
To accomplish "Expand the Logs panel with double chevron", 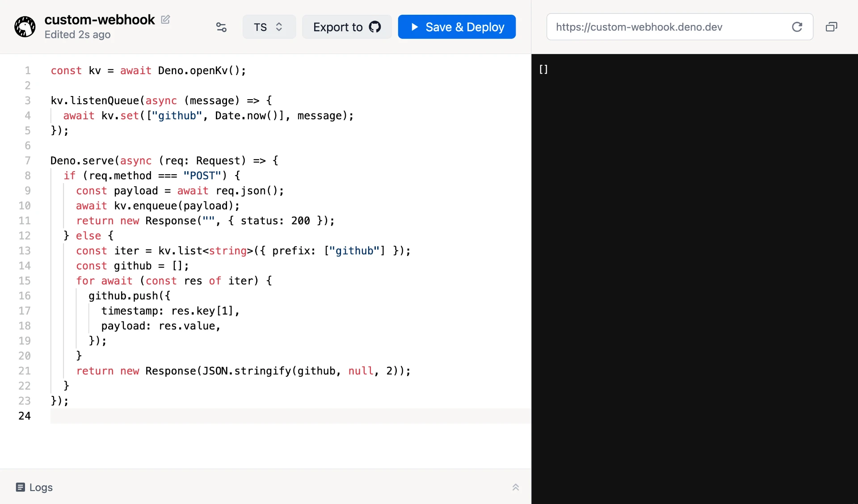I will click(x=515, y=487).
